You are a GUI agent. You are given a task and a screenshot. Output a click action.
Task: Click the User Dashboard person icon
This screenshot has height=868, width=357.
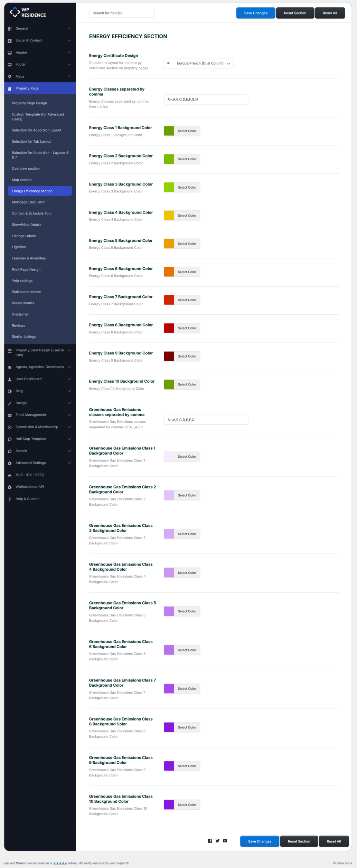coord(10,379)
